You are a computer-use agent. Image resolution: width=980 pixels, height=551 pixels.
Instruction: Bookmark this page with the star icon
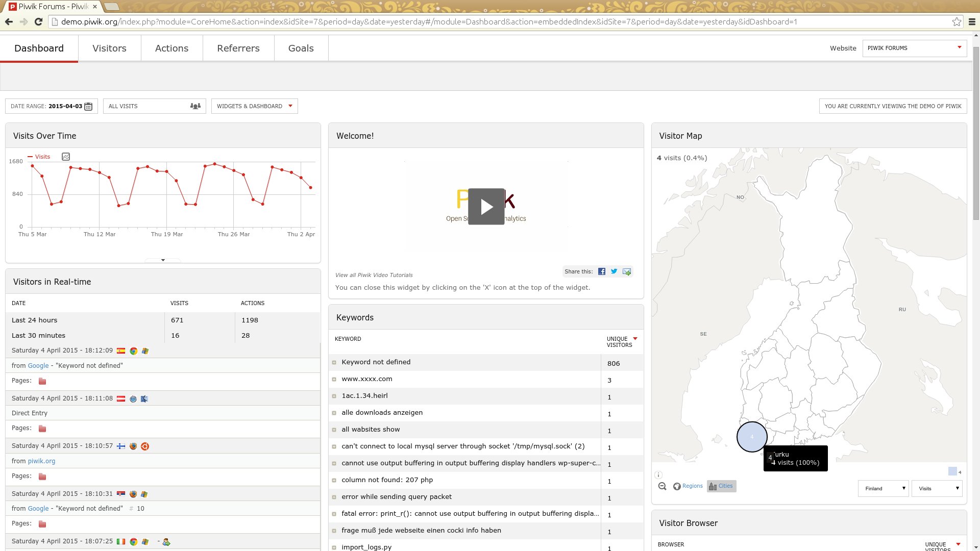tap(957, 22)
